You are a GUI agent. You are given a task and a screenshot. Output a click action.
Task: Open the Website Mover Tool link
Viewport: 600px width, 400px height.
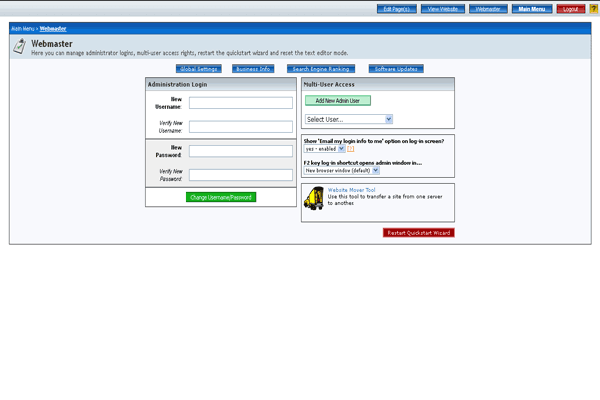coord(351,188)
